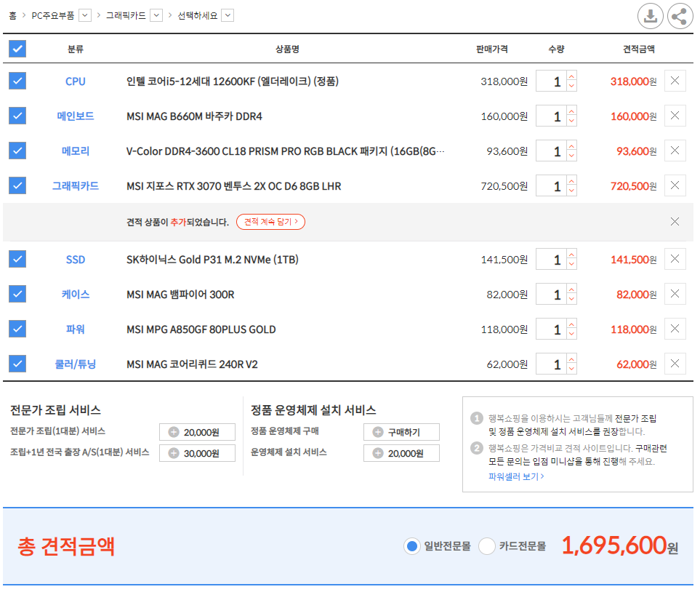Open product SK하이닉스 Gold P31 M.2 NVMe
This screenshot has width=700, height=592.
click(212, 260)
